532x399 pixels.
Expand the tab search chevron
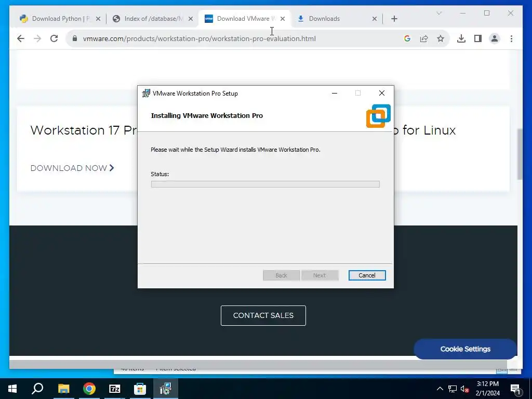coord(438,13)
